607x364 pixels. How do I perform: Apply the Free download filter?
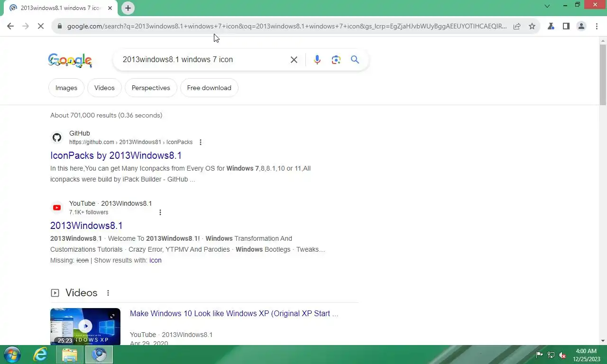(x=209, y=88)
